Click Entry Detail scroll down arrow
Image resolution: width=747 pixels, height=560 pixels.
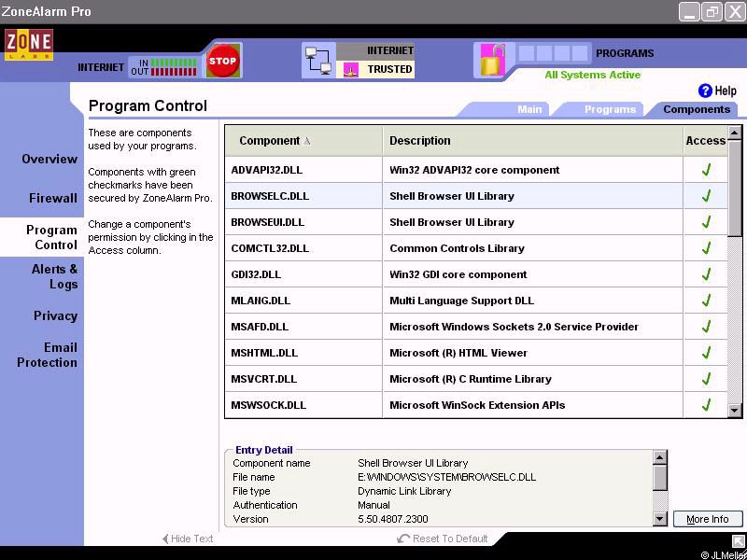tap(660, 518)
